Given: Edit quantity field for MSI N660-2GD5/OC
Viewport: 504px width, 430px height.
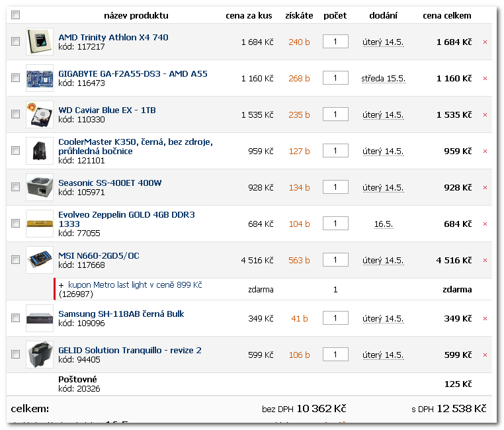Looking at the screenshot, I should 335,260.
